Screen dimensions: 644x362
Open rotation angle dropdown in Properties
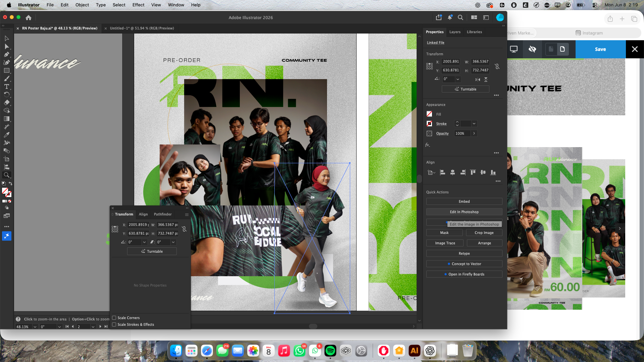pyautogui.click(x=458, y=79)
